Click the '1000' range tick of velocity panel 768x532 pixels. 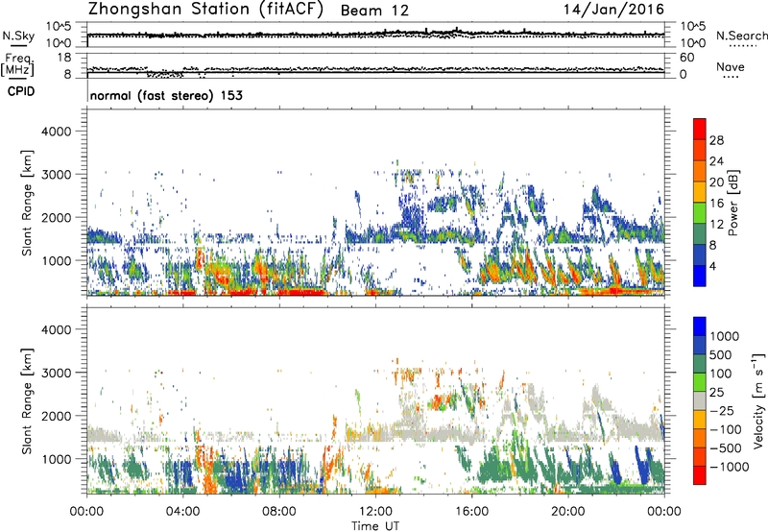(x=56, y=458)
